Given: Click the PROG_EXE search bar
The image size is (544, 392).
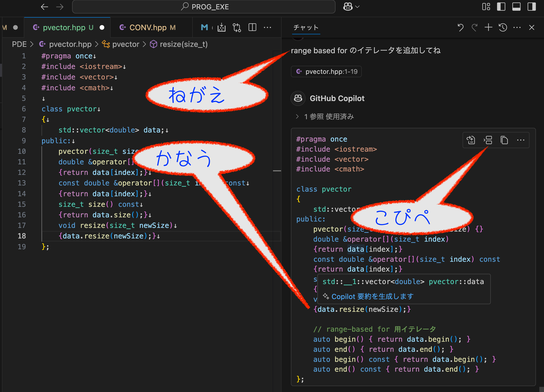Looking at the screenshot, I should click(x=204, y=7).
